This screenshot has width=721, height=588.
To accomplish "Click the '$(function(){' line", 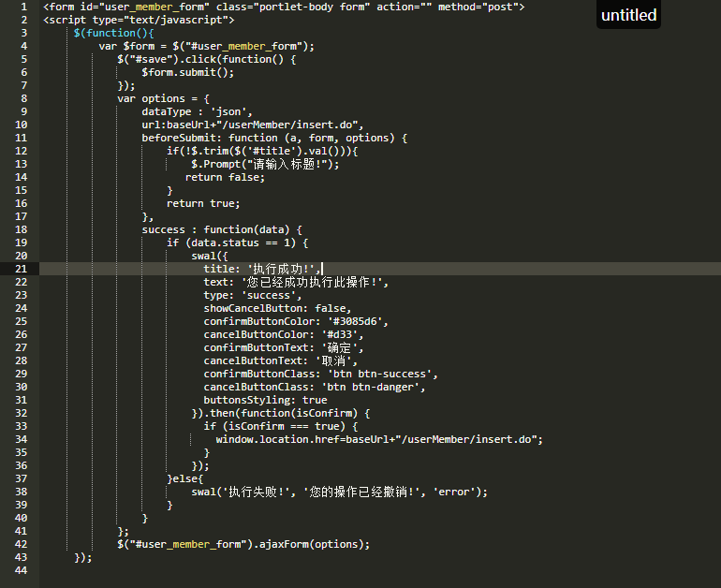I will [x=114, y=33].
